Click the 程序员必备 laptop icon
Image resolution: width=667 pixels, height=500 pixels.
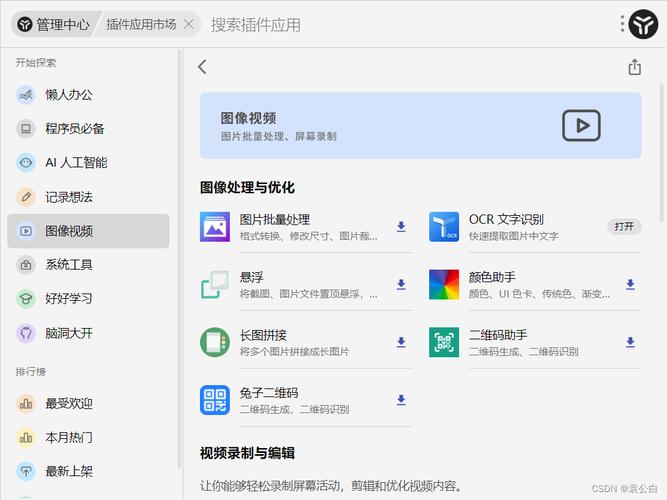[x=26, y=129]
